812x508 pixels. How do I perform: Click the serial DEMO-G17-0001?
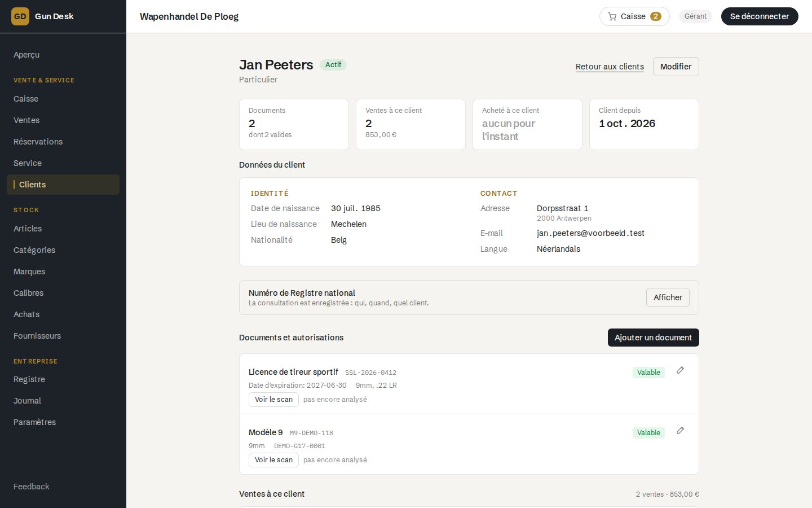click(299, 446)
